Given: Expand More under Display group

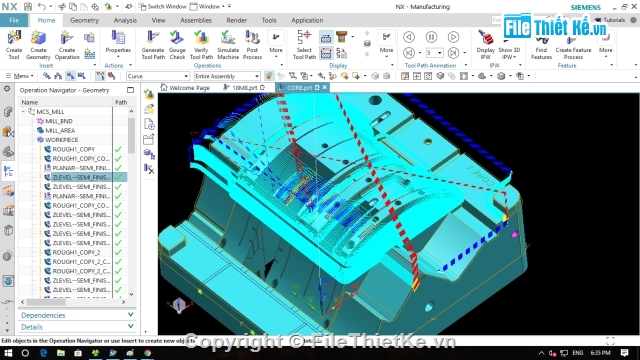Looking at the screenshot, I should click(386, 45).
